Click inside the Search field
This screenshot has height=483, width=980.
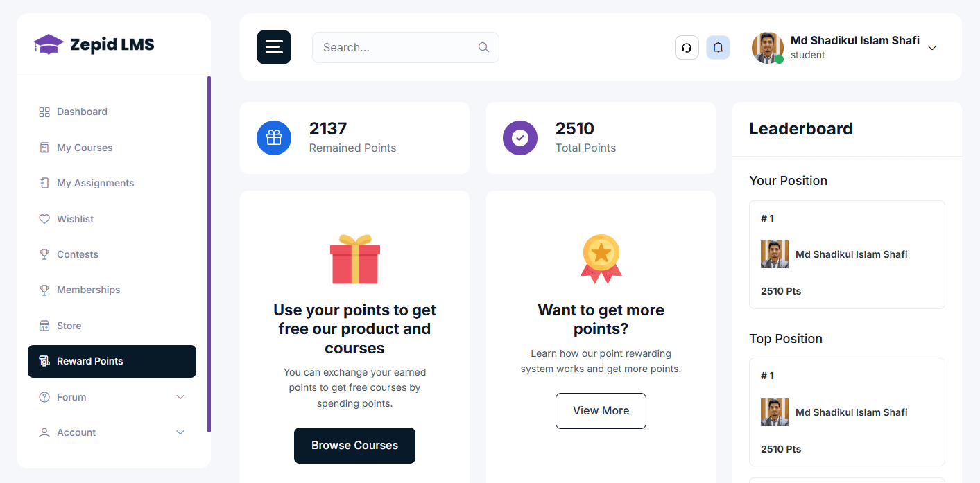click(x=395, y=47)
